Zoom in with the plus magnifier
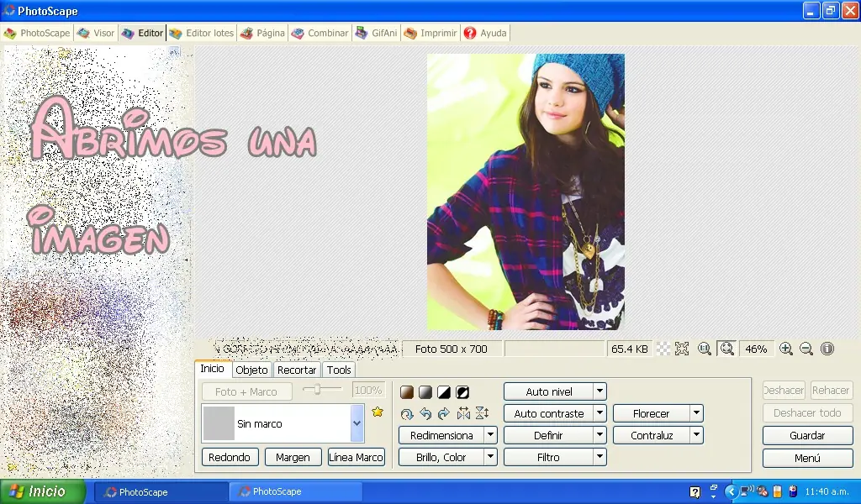The height and width of the screenshot is (504, 861). point(786,349)
